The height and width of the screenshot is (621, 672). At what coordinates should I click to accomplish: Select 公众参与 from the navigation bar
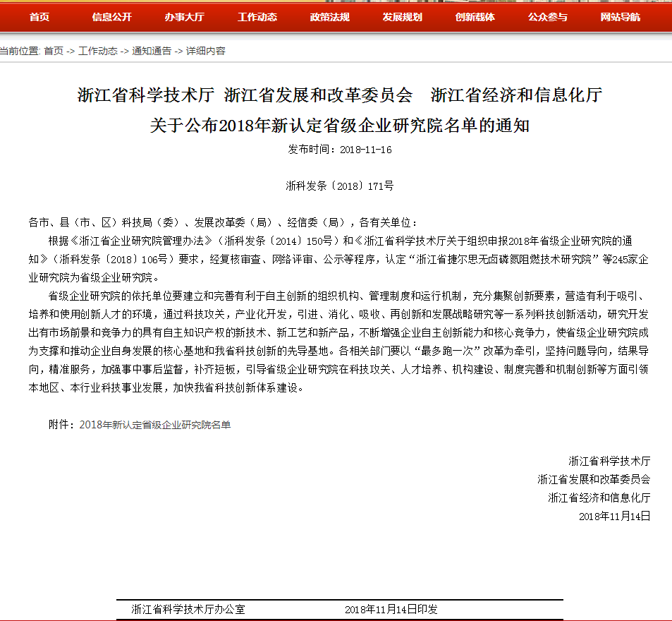pyautogui.click(x=547, y=17)
